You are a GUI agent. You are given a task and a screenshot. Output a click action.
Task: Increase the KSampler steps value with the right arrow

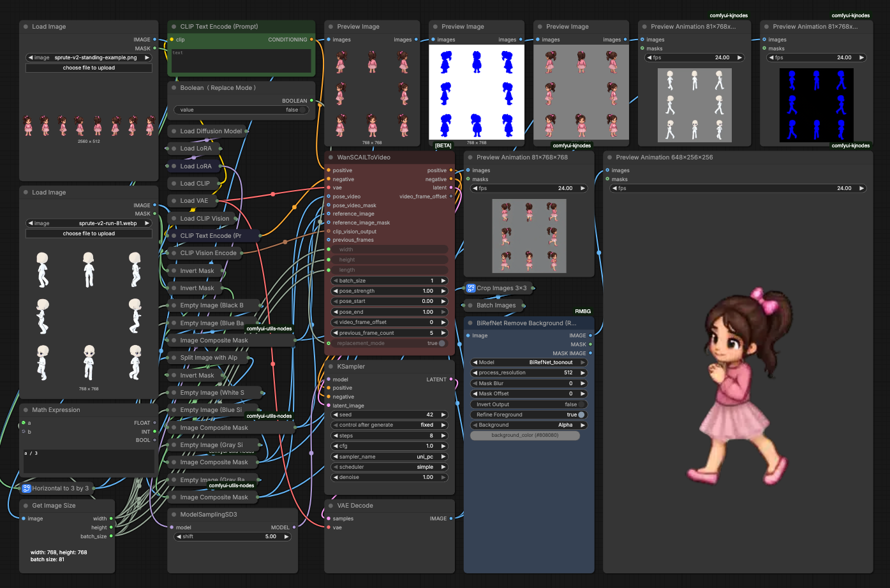coord(443,436)
